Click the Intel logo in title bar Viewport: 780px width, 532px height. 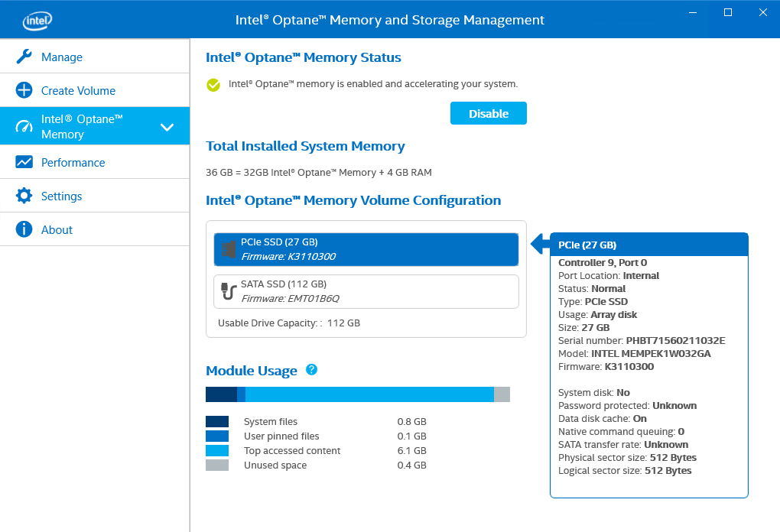point(37,21)
